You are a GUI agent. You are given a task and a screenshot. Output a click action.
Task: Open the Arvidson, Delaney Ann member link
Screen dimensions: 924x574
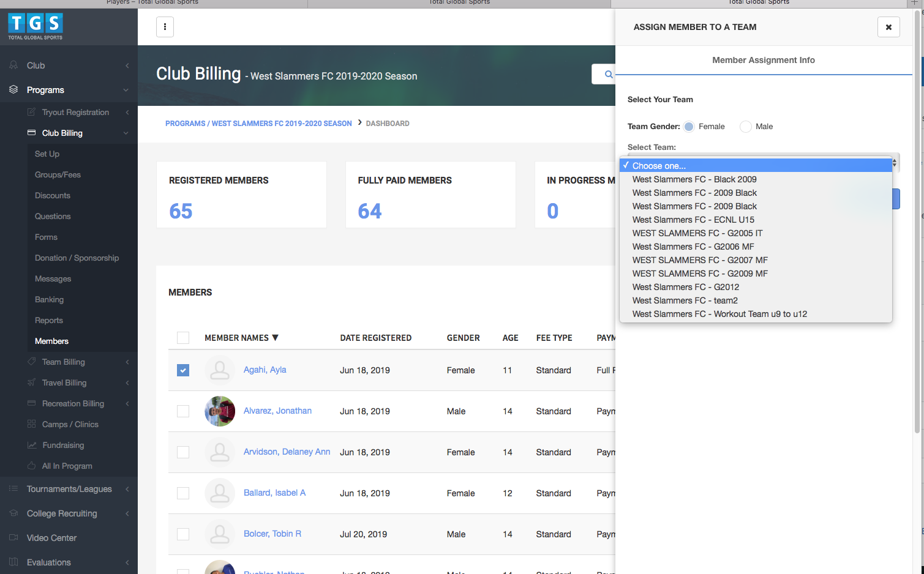point(287,452)
